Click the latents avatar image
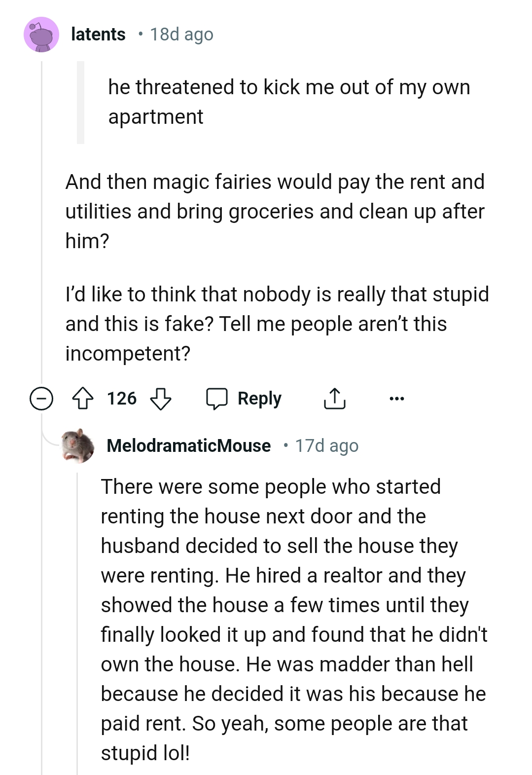532x775 pixels. (x=41, y=34)
